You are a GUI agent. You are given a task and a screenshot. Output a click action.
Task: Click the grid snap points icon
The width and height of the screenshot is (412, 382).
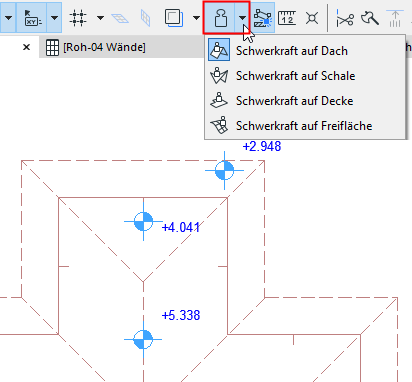click(78, 18)
